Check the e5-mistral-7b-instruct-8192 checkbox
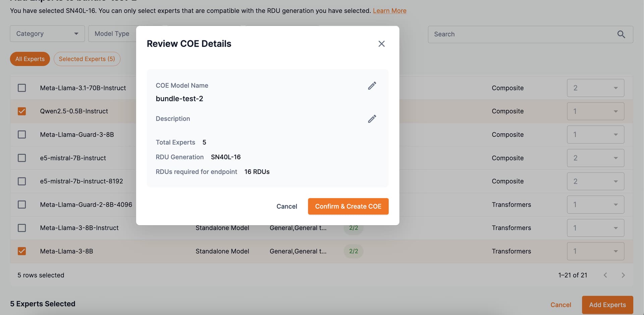Screen dimensions: 644x315 [22, 181]
